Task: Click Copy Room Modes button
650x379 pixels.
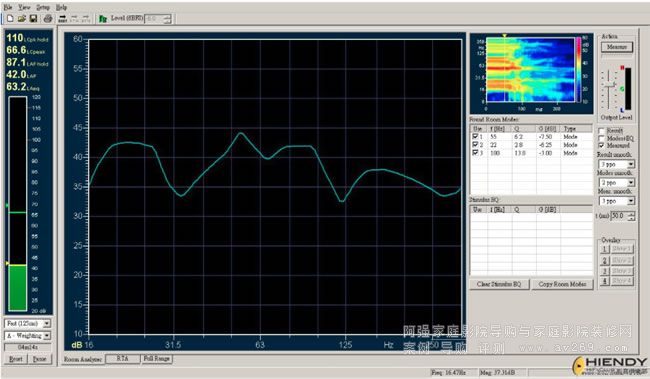Action: 562,284
